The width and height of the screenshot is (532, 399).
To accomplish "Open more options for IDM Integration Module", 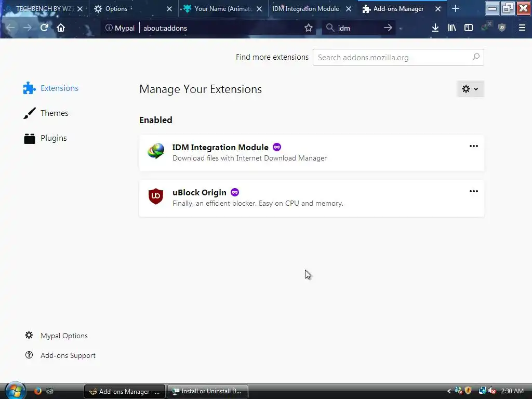I will click(474, 146).
